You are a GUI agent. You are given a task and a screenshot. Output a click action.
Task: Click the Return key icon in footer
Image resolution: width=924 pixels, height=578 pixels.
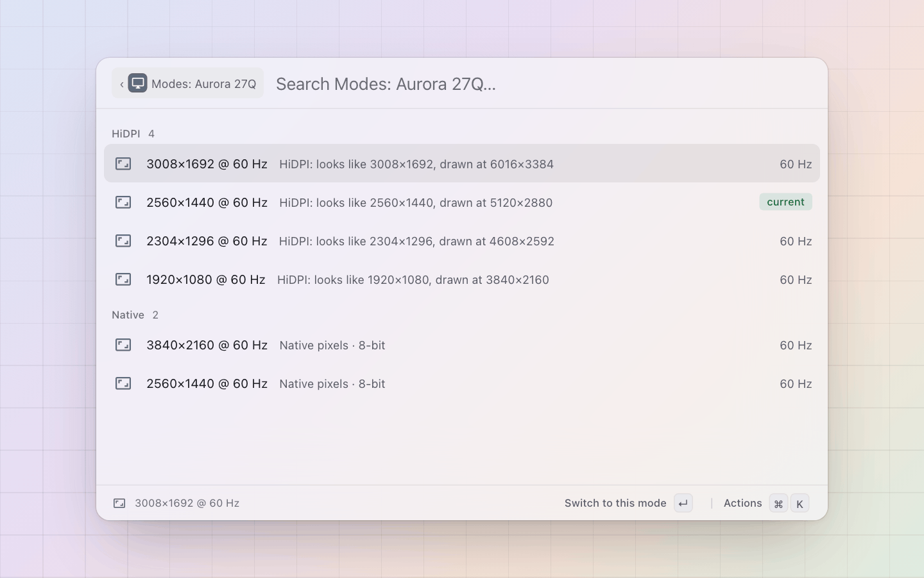coord(683,504)
